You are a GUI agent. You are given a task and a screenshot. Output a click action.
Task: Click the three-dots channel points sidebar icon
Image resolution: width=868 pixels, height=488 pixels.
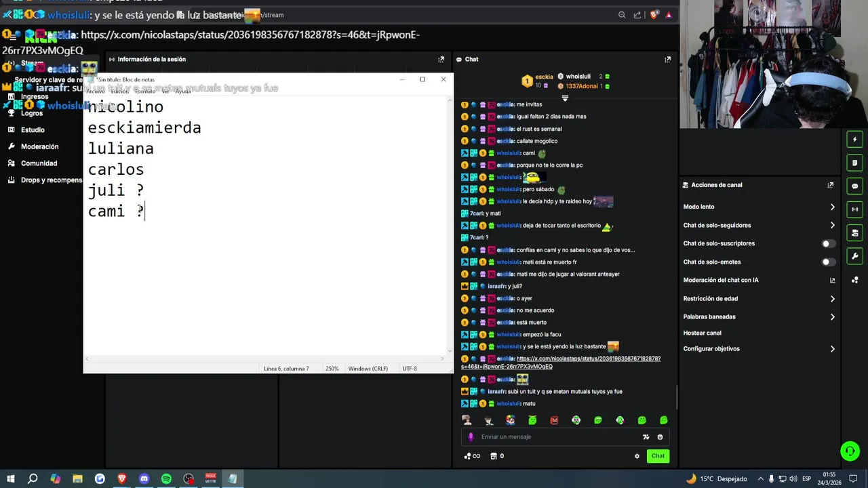pyautogui.click(x=854, y=280)
